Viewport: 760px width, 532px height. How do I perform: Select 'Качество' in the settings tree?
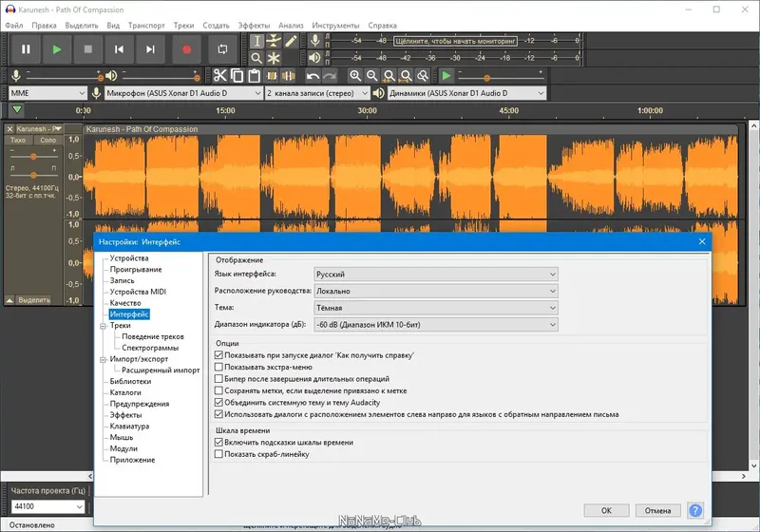pos(124,303)
